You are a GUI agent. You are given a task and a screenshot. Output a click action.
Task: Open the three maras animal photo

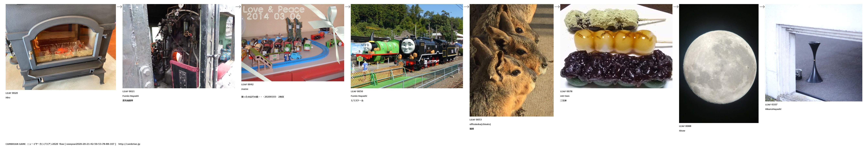click(x=512, y=61)
